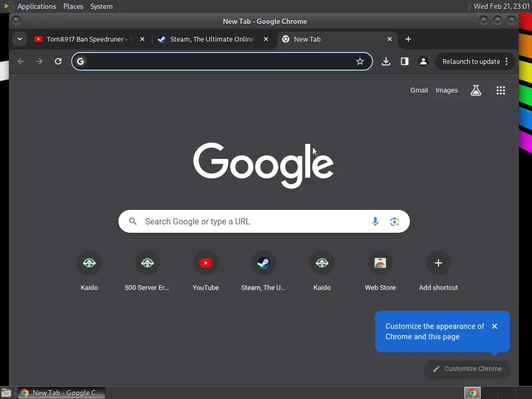The height and width of the screenshot is (399, 532).
Task: Open the Steam, The U... shortcut
Action: point(263,271)
